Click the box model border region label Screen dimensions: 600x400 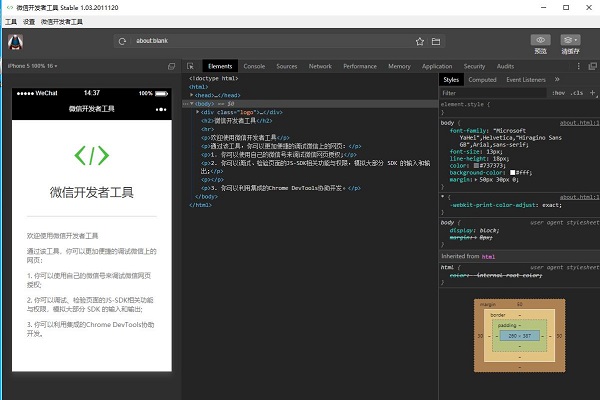click(x=498, y=315)
